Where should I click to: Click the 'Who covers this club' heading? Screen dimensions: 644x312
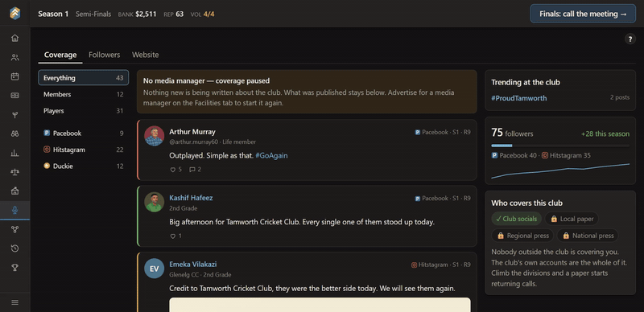[527, 203]
